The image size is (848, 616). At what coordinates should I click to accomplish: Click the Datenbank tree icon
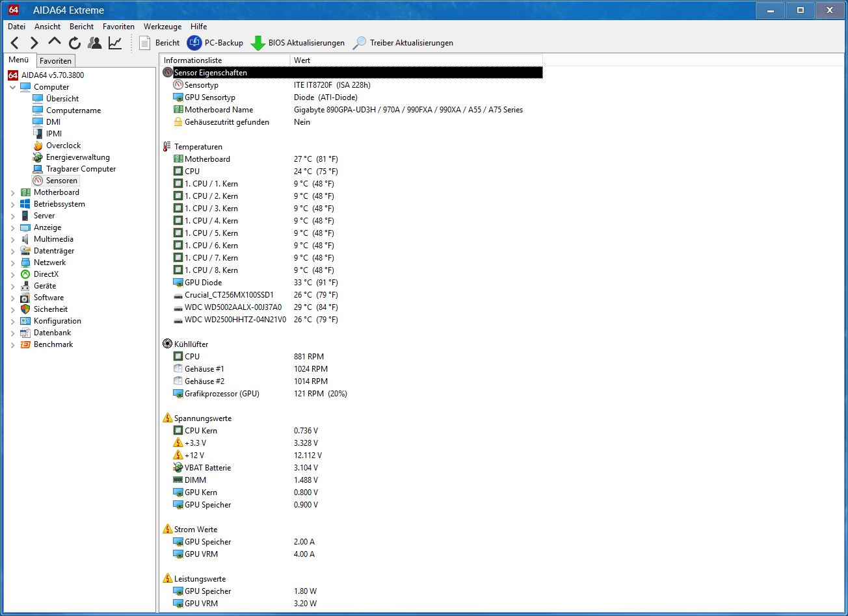click(x=25, y=333)
